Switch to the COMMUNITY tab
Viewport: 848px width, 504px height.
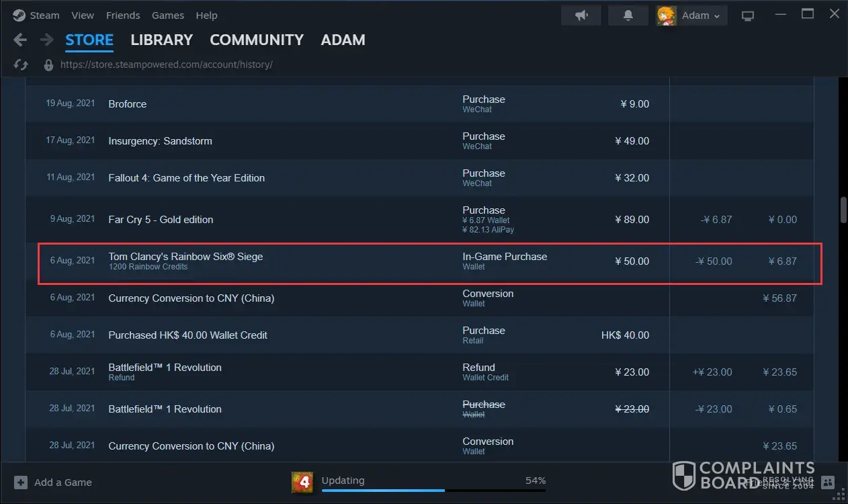click(x=257, y=40)
